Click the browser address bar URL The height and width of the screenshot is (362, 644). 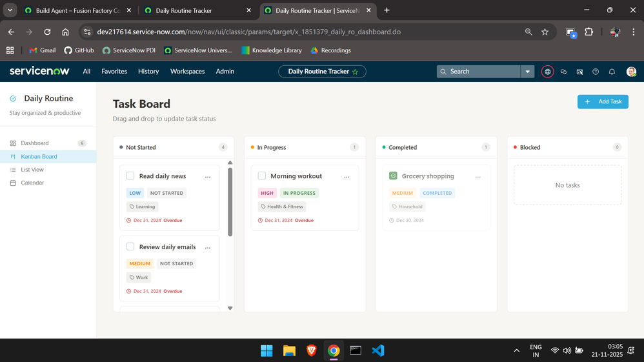click(249, 32)
